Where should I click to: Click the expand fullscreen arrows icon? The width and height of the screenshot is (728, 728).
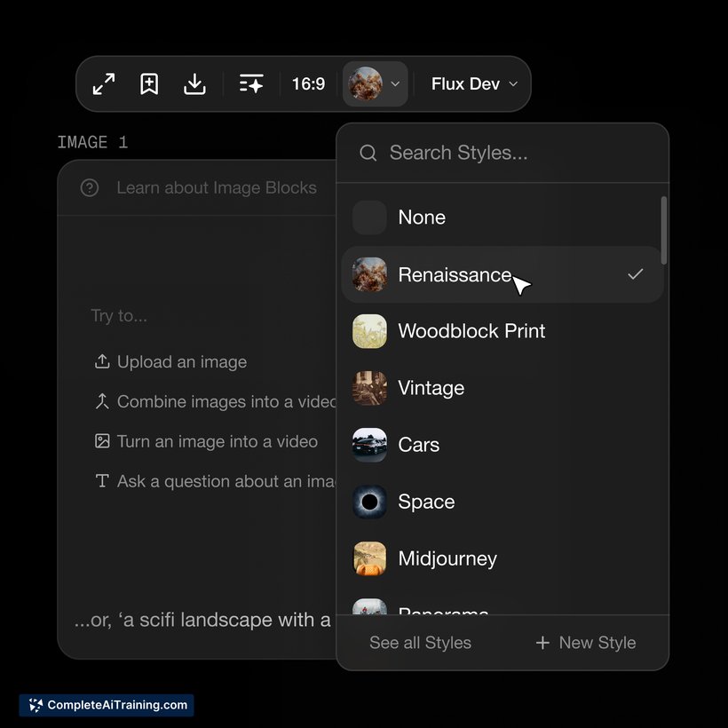click(104, 84)
